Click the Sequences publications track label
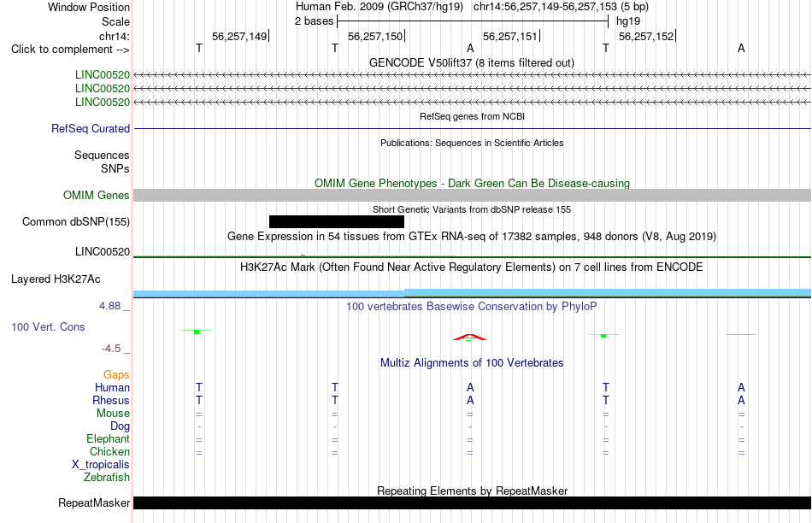Image resolution: width=812 pixels, height=523 pixels. pyautogui.click(x=102, y=155)
